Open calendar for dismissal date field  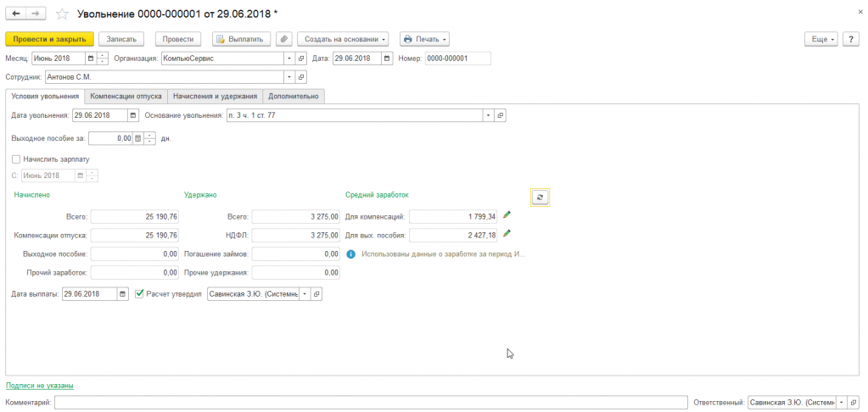point(132,115)
